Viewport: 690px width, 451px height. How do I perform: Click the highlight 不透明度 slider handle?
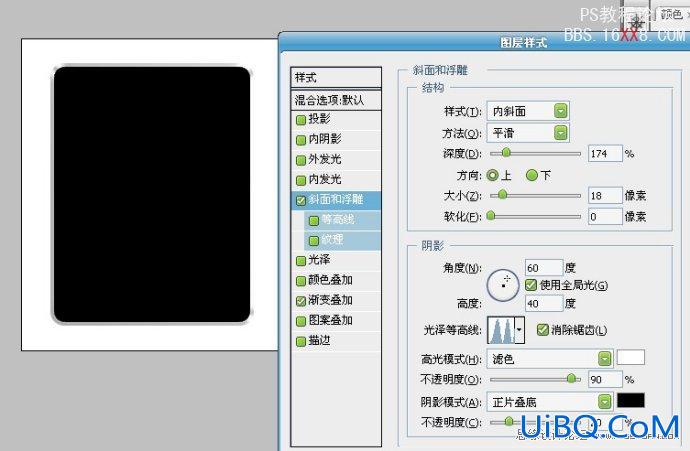click(571, 378)
